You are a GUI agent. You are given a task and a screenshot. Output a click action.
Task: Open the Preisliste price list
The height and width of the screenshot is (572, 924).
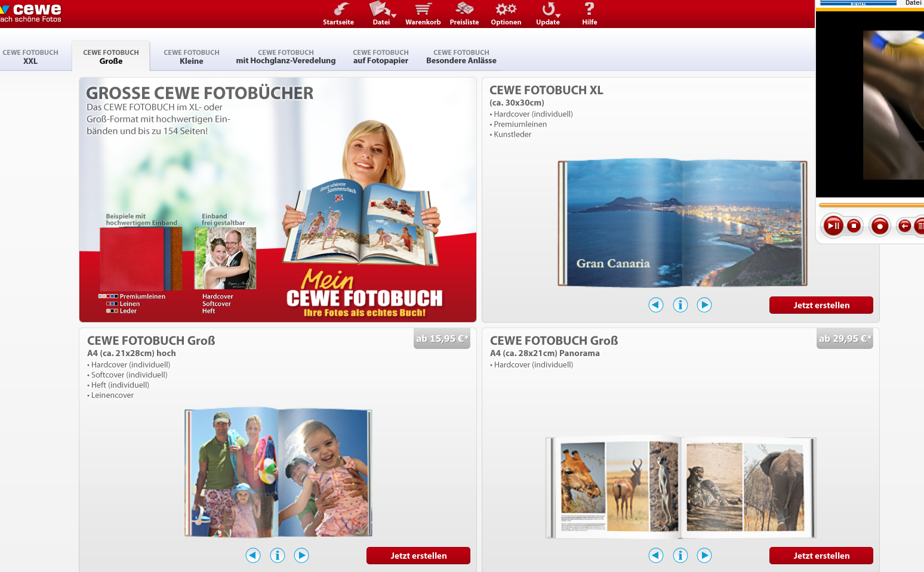464,14
